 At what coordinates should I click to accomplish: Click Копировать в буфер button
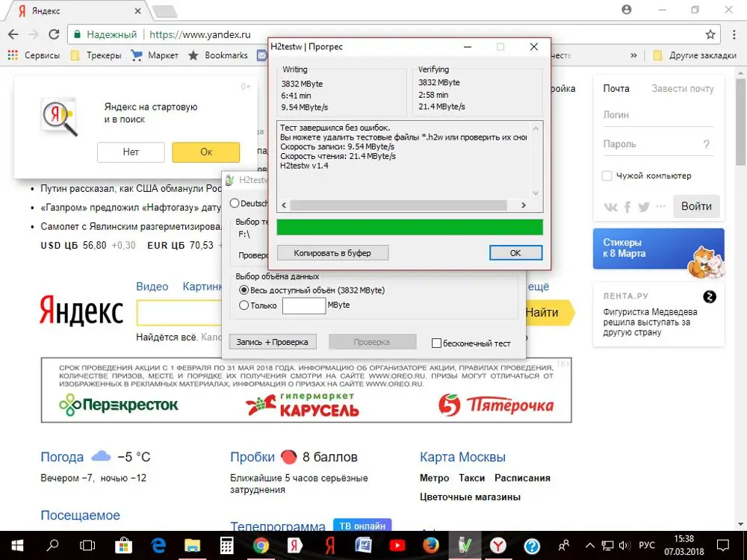point(332,253)
